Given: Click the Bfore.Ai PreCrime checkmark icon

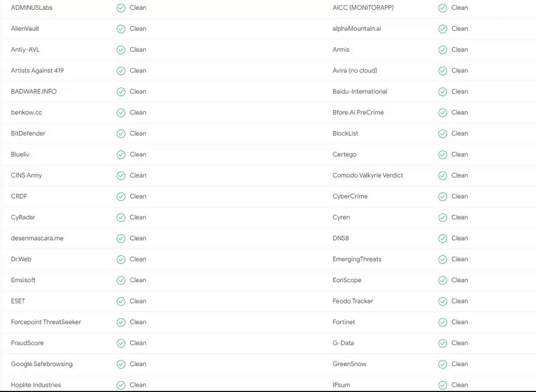Looking at the screenshot, I should click(443, 113).
